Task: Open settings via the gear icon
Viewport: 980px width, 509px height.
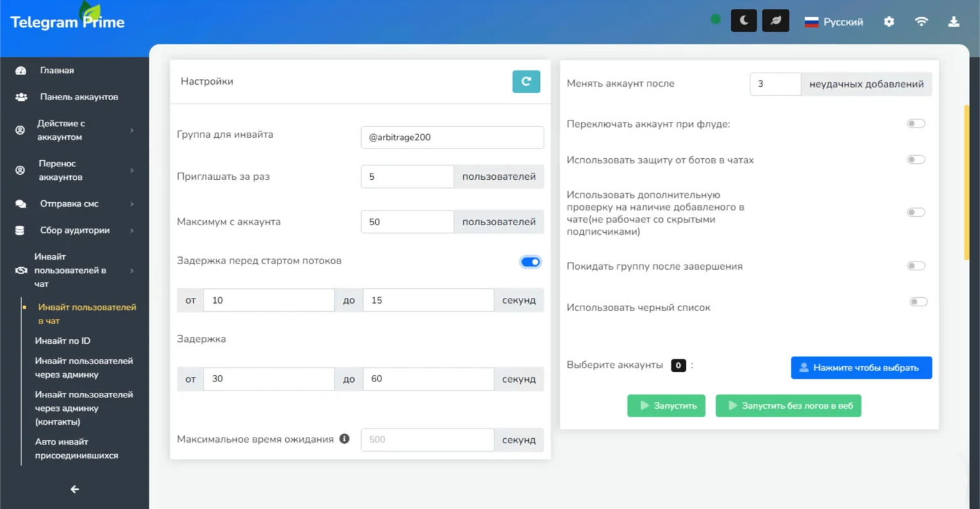Action: [x=889, y=21]
